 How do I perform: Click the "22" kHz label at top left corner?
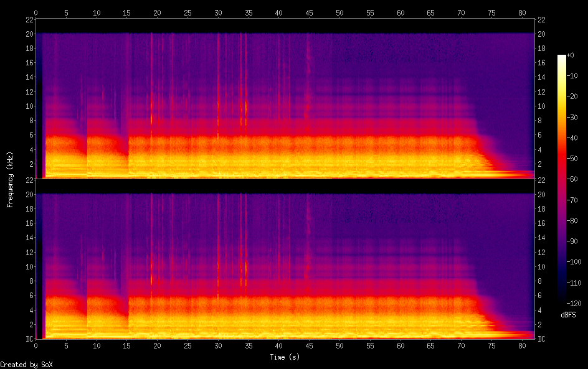tap(29, 19)
